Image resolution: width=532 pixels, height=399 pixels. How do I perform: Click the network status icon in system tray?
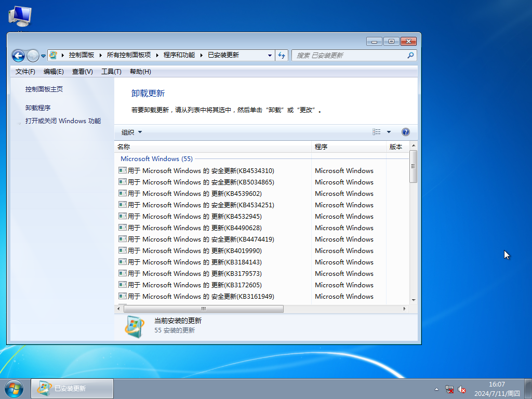tap(449, 389)
